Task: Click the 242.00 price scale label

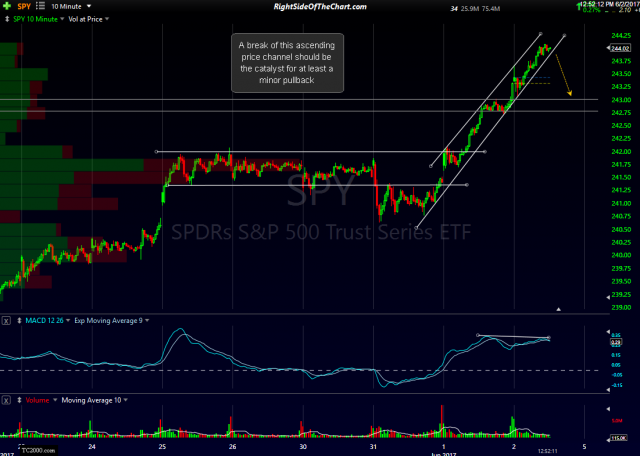Action: pos(619,152)
